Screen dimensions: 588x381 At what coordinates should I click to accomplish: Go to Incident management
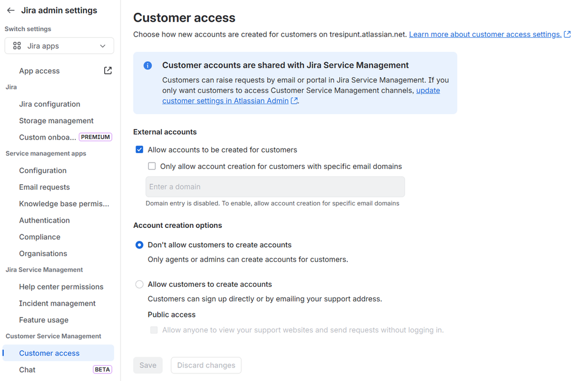(x=57, y=303)
